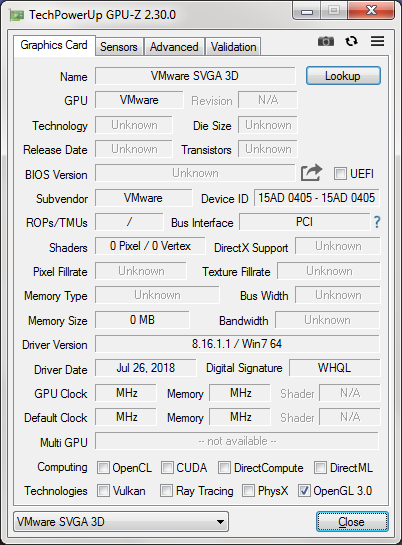
Task: Click the Release Date label
Action: pos(55,150)
